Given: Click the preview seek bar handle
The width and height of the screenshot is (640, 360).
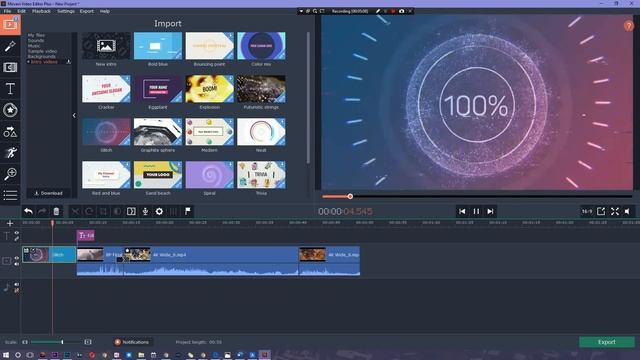Looking at the screenshot, I should (350, 196).
